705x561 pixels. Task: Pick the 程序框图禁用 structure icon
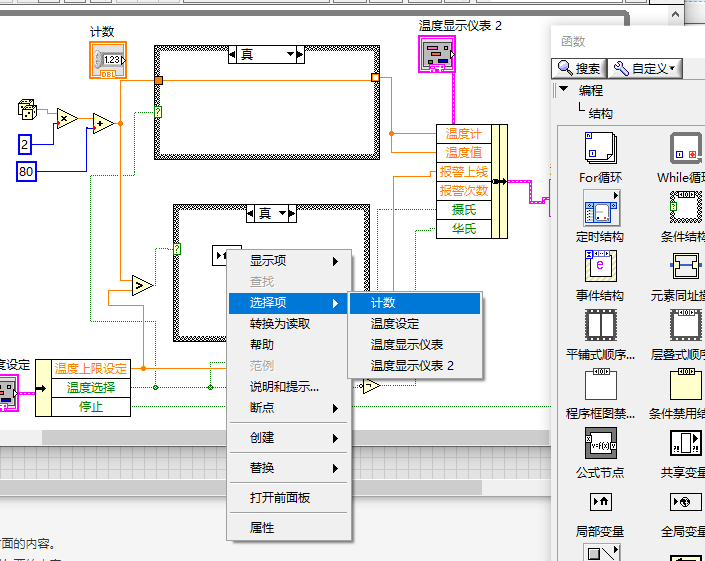(601, 384)
